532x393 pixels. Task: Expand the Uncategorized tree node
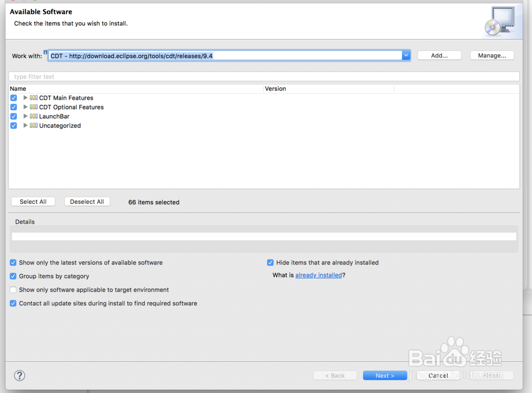coord(25,125)
